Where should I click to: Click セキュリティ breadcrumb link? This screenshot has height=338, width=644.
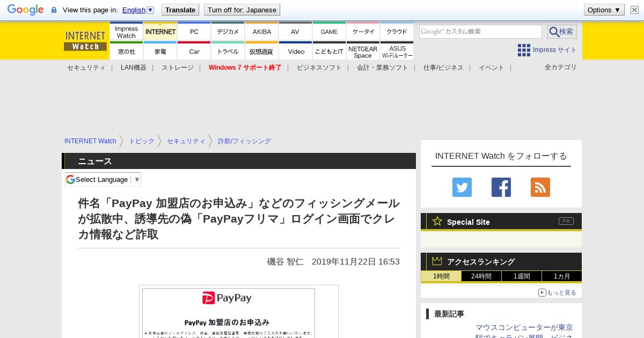point(186,141)
